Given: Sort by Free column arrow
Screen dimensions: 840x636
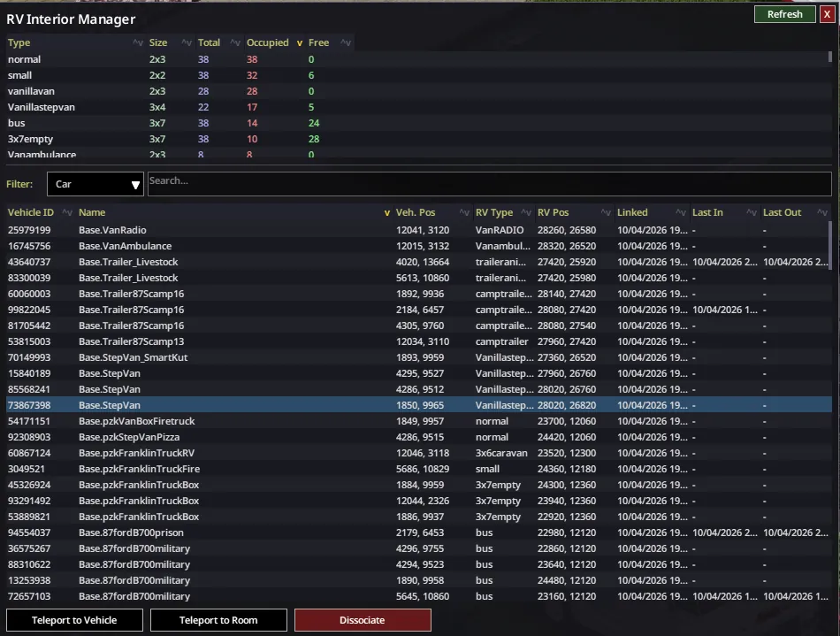Looking at the screenshot, I should [x=344, y=42].
